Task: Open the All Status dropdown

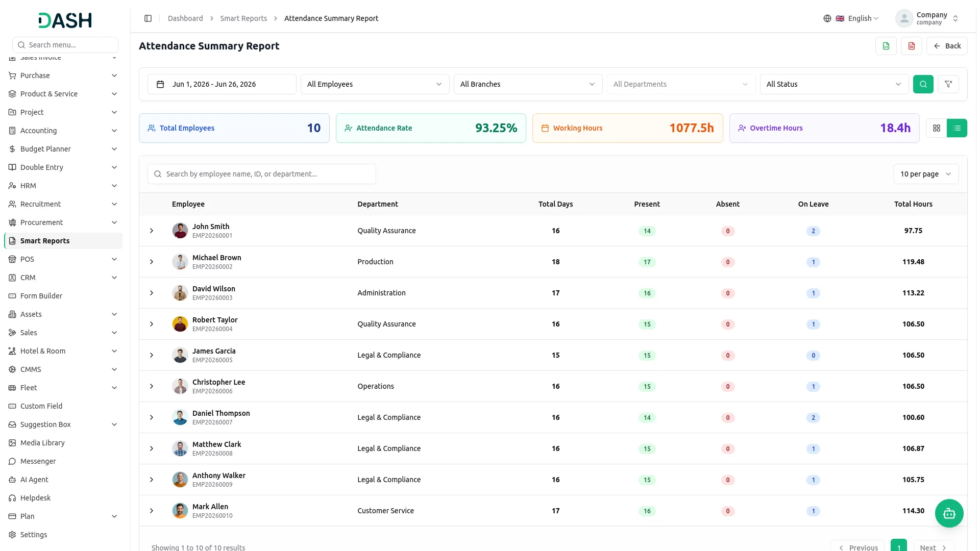Action: (835, 84)
